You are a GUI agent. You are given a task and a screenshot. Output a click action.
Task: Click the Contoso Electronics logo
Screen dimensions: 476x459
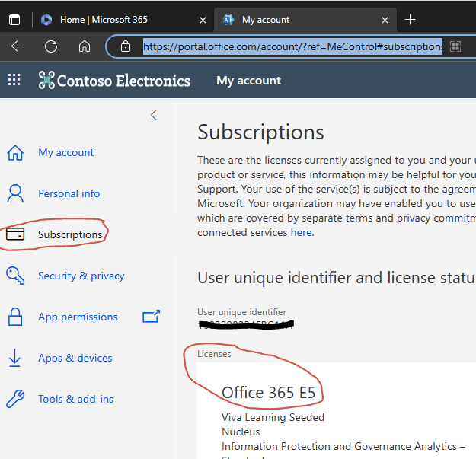tap(114, 81)
